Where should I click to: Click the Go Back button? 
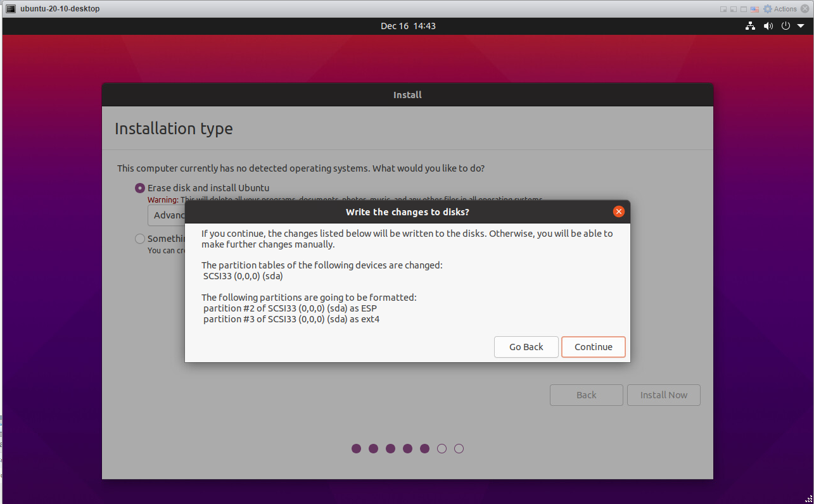(526, 347)
